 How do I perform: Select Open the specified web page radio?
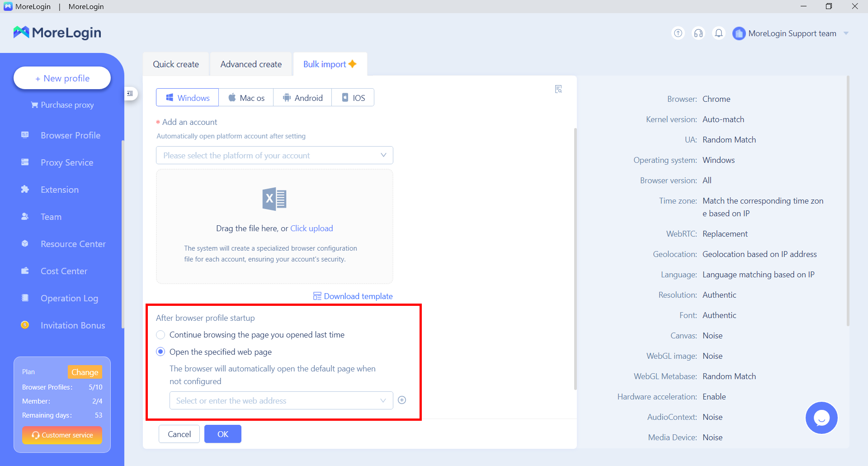click(x=160, y=352)
